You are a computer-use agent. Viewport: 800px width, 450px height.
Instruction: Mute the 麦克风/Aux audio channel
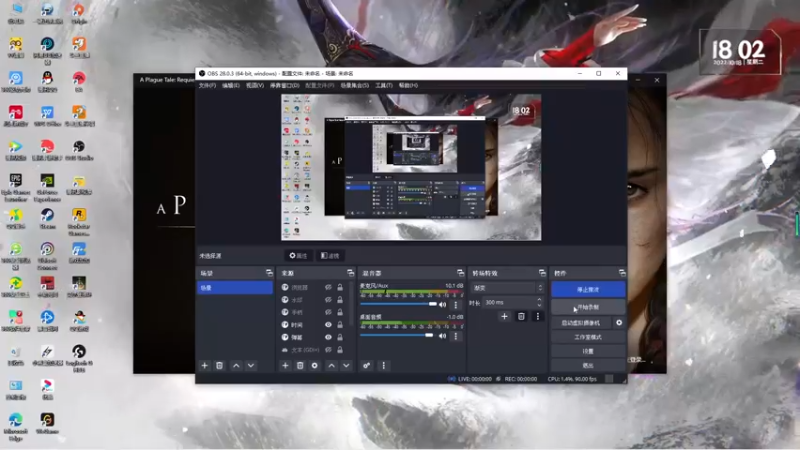tap(442, 305)
